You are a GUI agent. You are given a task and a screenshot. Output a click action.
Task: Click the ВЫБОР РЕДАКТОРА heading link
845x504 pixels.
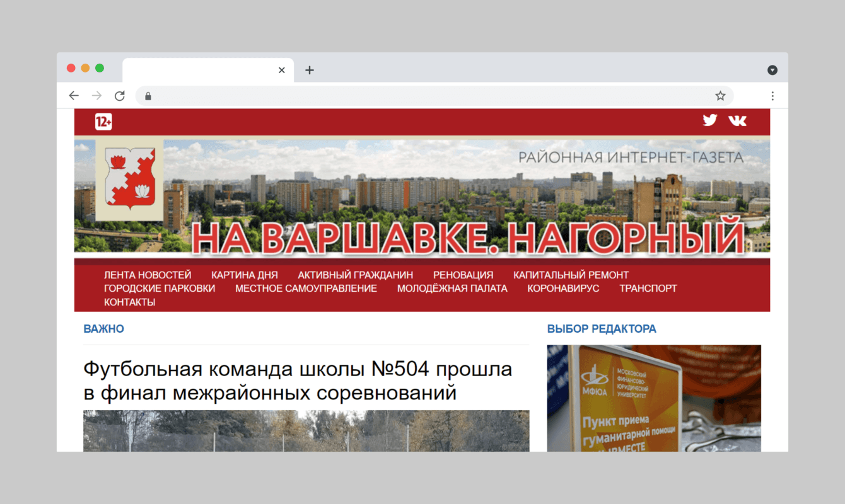(602, 328)
